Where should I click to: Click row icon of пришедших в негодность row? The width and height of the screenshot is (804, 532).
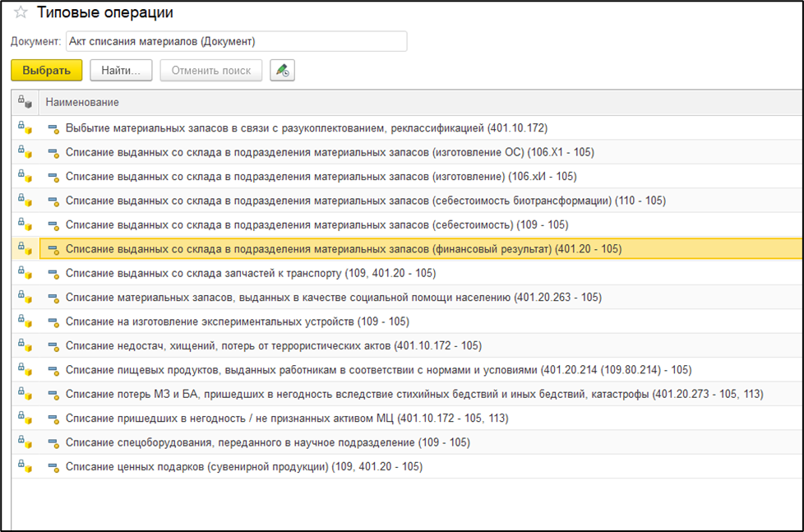coord(53,419)
